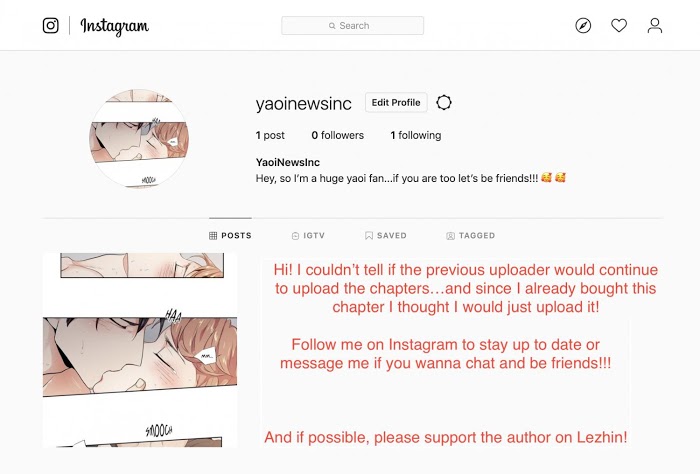
Task: Open the Explore compass icon
Action: click(x=583, y=25)
